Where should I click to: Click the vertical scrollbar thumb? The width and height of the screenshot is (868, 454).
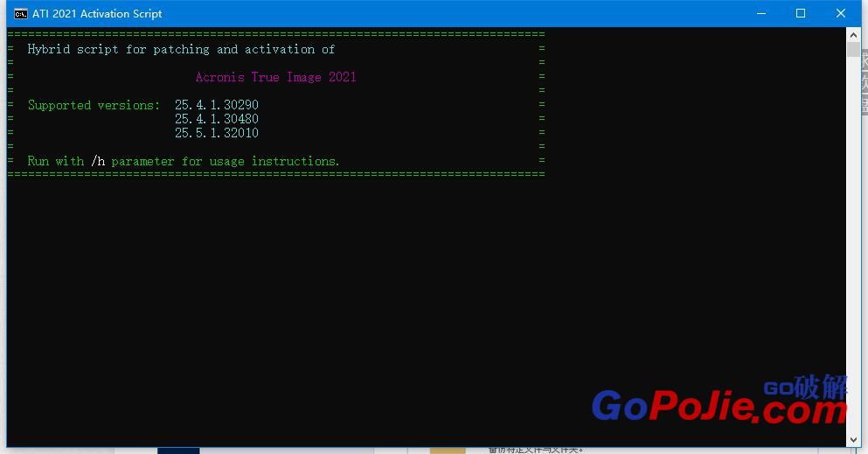point(853,49)
